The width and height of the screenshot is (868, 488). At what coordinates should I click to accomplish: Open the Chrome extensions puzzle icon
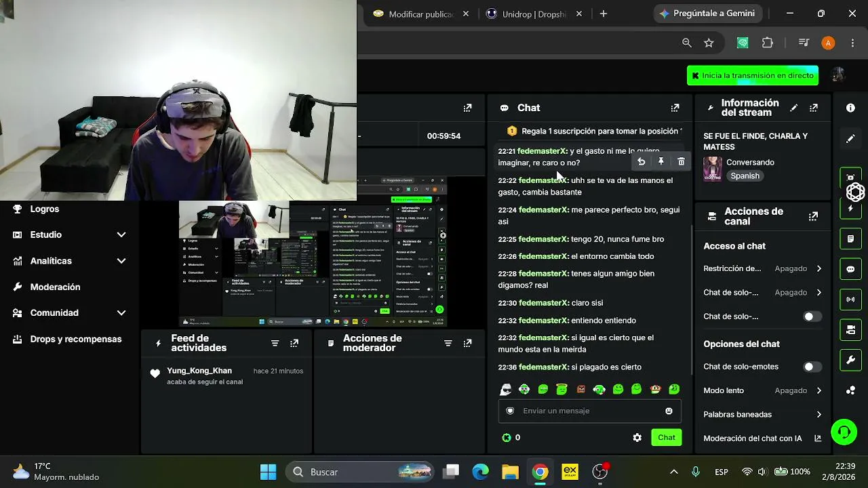pyautogui.click(x=767, y=43)
